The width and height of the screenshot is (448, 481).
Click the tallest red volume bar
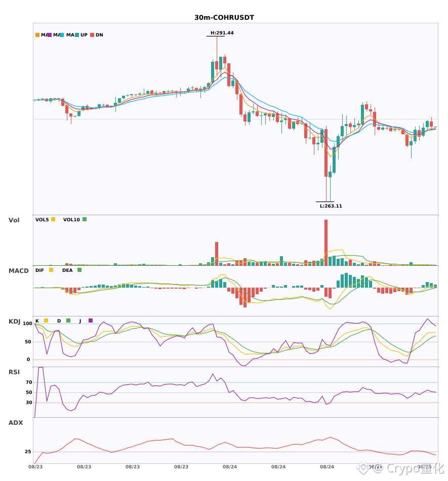coord(326,243)
